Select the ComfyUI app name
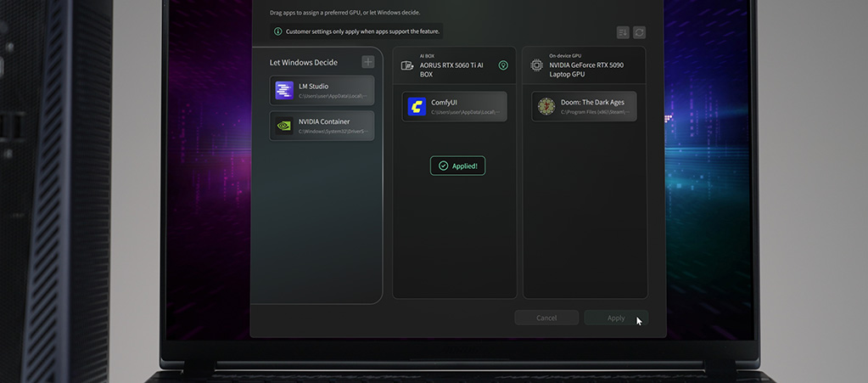This screenshot has height=383, width=868. coord(444,103)
